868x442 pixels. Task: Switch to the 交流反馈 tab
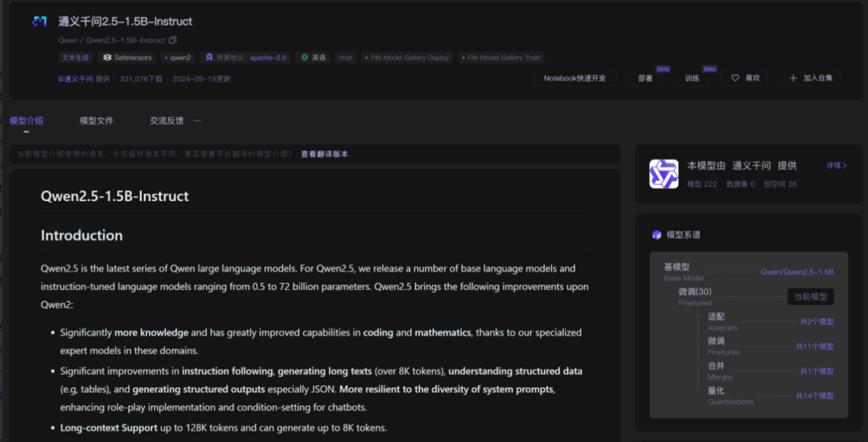[x=167, y=121]
